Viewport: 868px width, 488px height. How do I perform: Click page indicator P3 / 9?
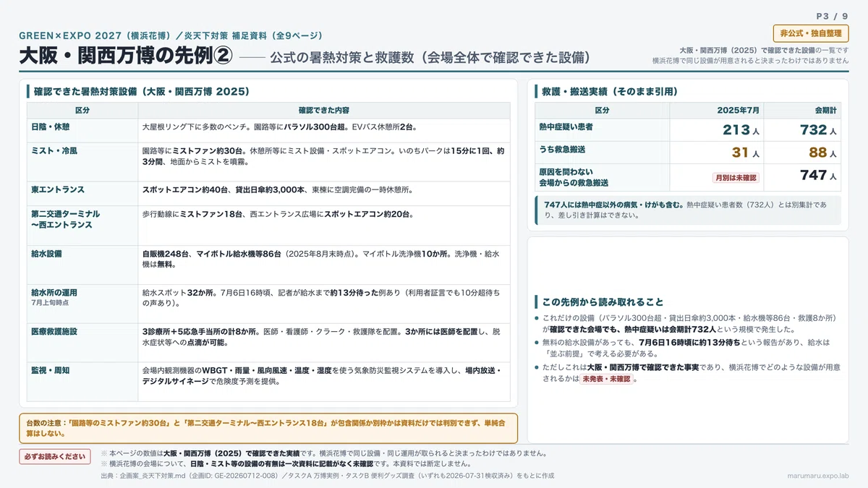coord(832,16)
